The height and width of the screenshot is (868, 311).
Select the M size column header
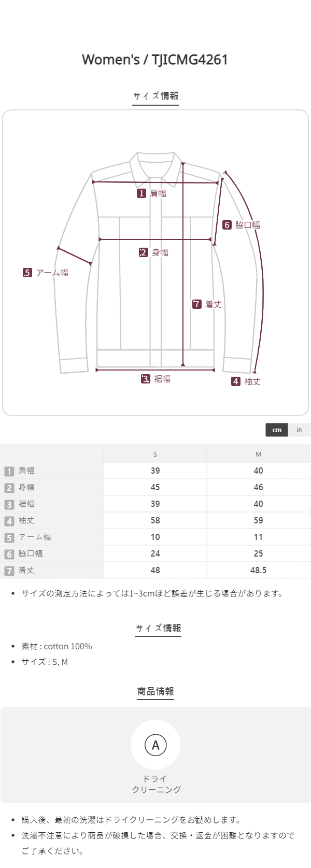pos(258,454)
